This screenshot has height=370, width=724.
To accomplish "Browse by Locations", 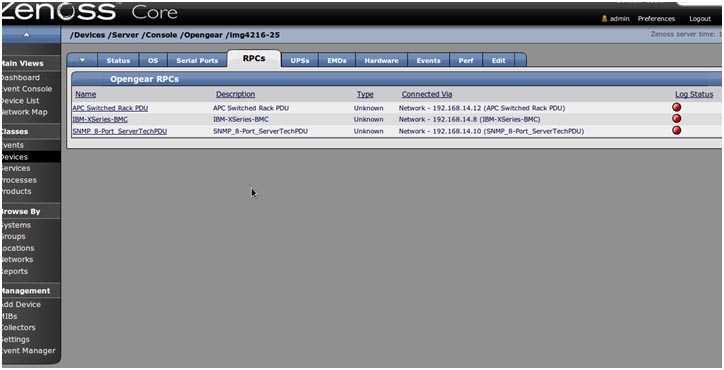I will click(x=18, y=248).
